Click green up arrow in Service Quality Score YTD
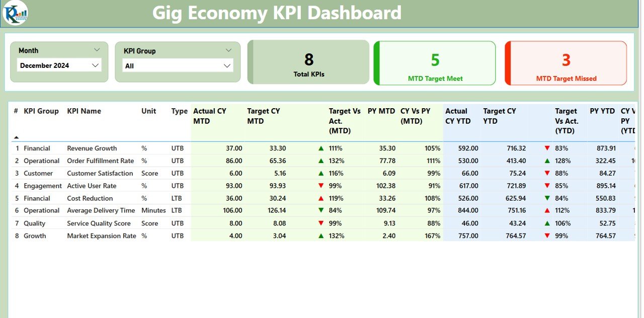Image resolution: width=644 pixels, height=318 pixels. pos(547,223)
